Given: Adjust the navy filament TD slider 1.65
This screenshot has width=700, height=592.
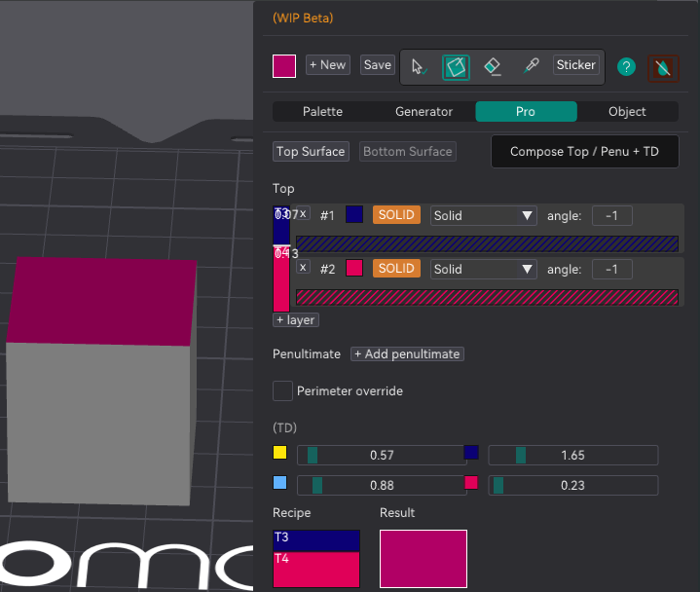Looking at the screenshot, I should [x=573, y=455].
